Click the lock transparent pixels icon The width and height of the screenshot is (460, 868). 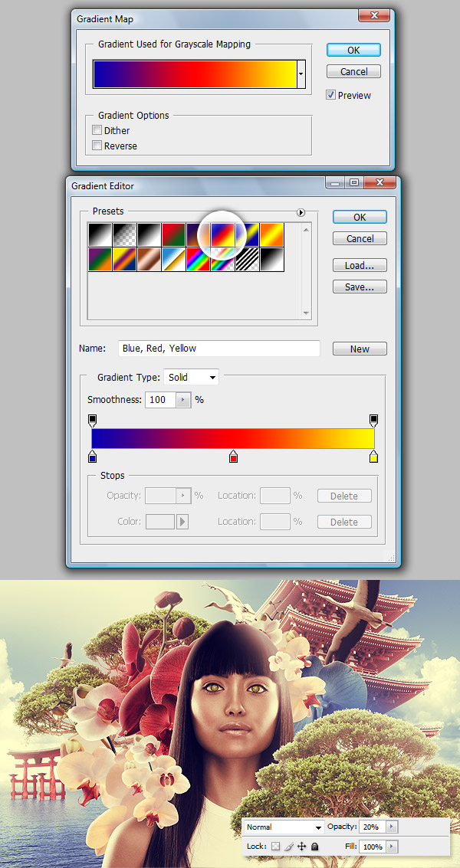pyautogui.click(x=275, y=847)
